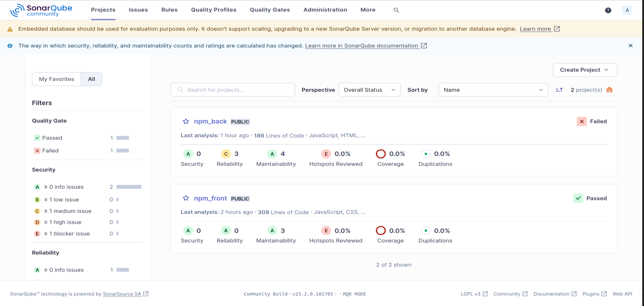Filter Security by E ≥ 1 blocker issue
Image resolution: width=644 pixels, height=306 pixels.
(87, 234)
